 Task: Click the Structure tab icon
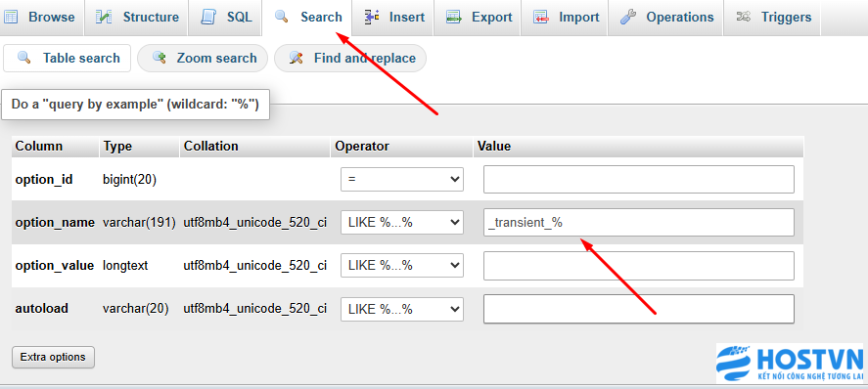point(104,18)
